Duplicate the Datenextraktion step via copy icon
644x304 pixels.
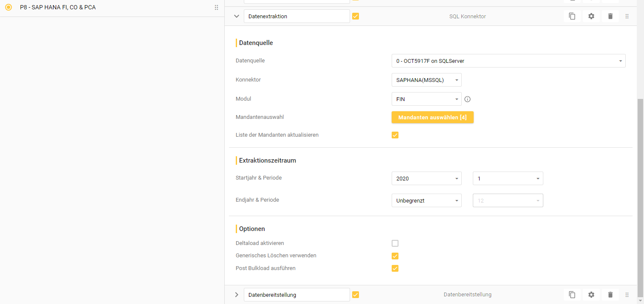coord(572,16)
